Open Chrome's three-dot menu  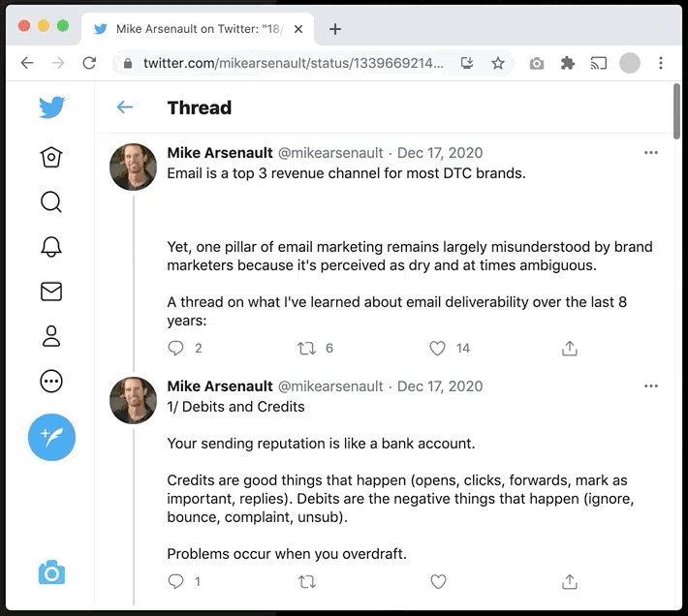660,63
